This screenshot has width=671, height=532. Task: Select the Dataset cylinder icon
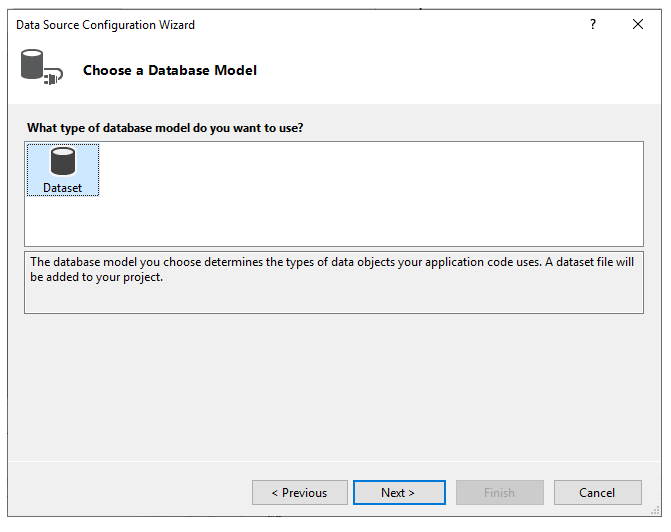point(62,162)
